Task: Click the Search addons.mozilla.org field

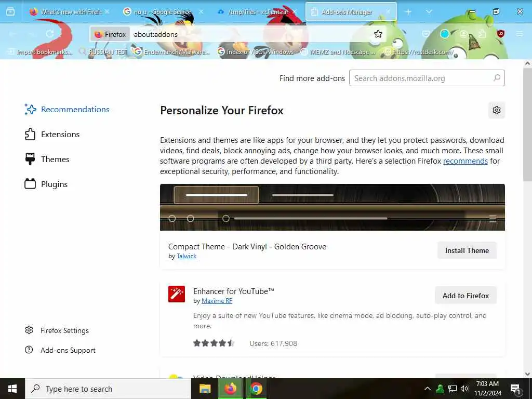Action: point(427,78)
